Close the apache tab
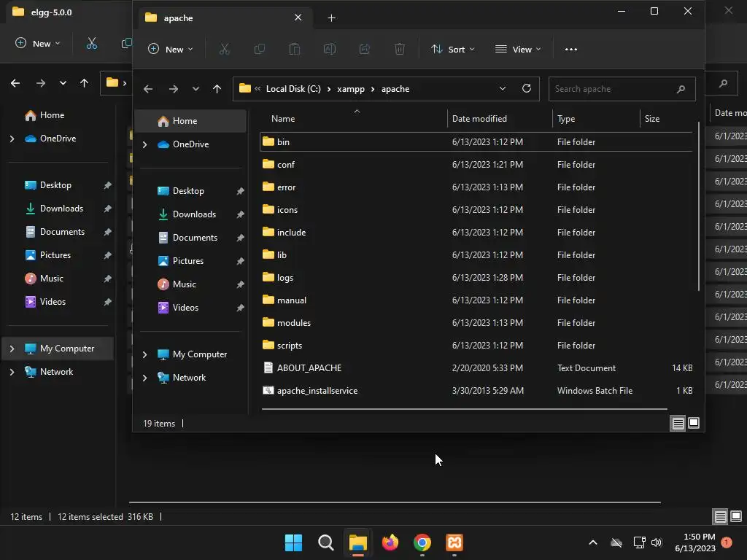The image size is (747, 560). coord(298,17)
